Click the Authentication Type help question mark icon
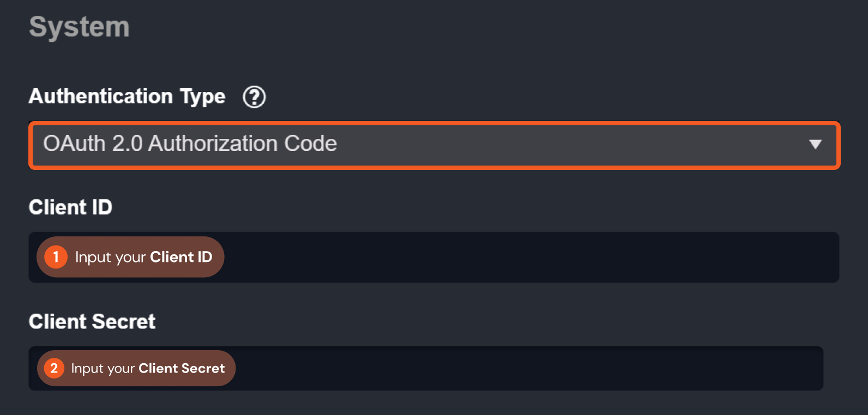The width and height of the screenshot is (868, 415). pos(254,97)
